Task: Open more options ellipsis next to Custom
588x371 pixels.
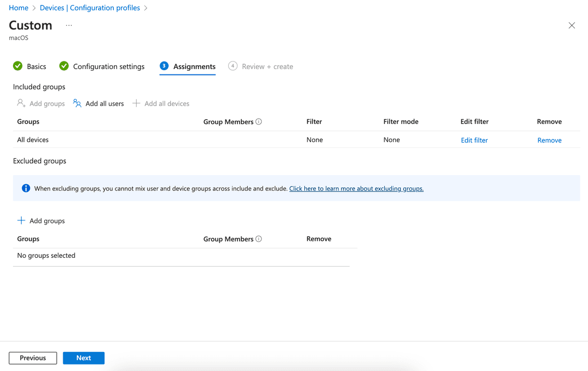Action: coord(69,25)
